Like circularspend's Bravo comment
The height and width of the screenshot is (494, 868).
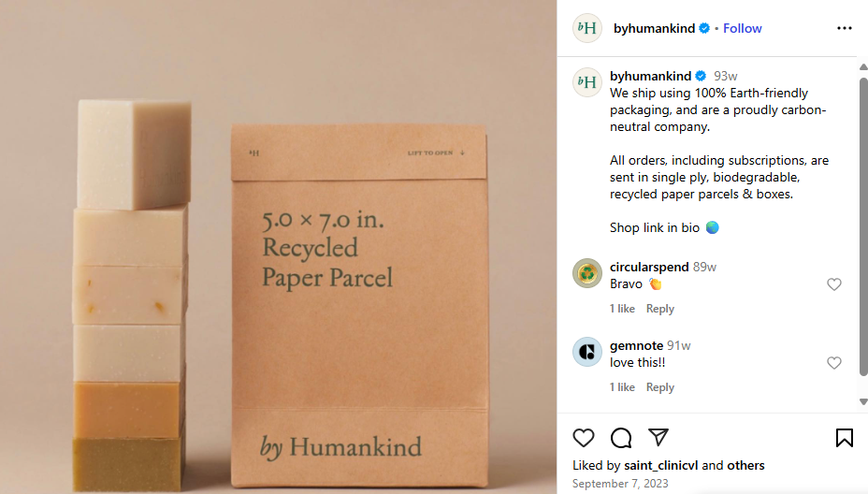pyautogui.click(x=834, y=284)
